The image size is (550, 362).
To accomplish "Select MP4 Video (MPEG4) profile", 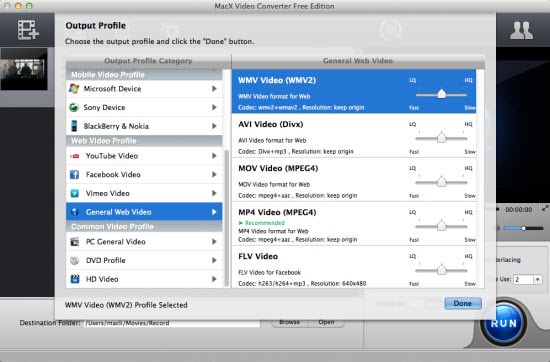I will tap(354, 224).
